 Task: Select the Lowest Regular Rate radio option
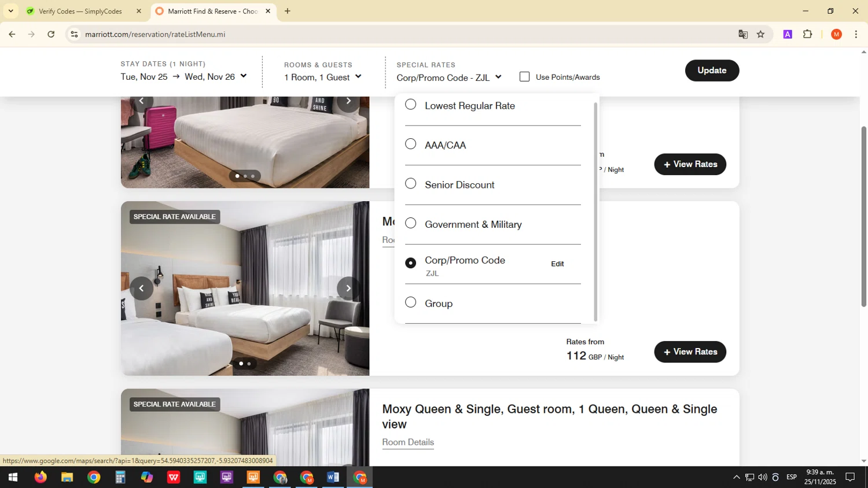point(410,105)
